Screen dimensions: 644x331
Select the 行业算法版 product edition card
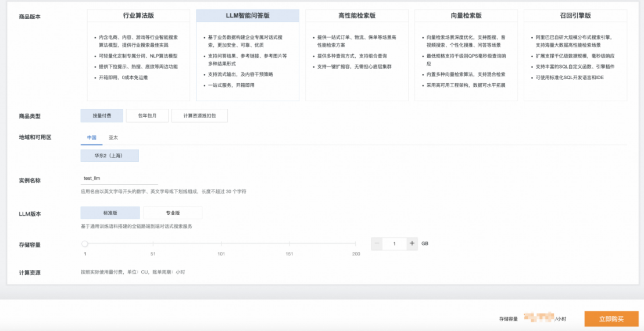pyautogui.click(x=138, y=55)
